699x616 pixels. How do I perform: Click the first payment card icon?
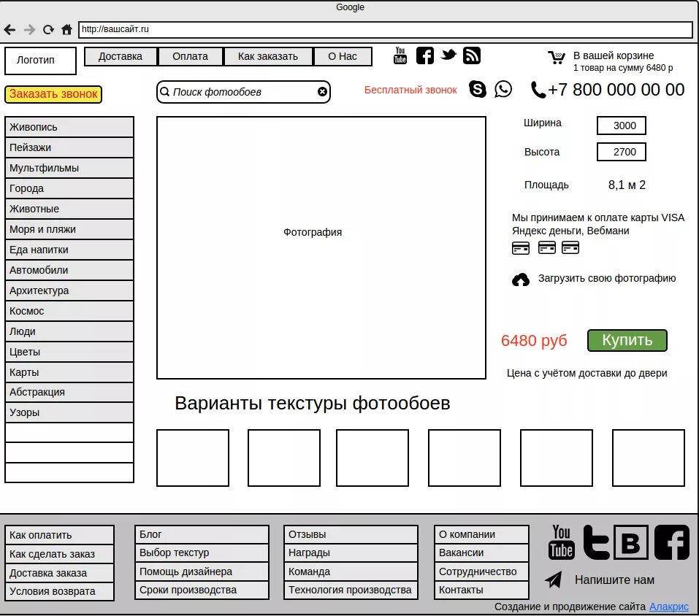pyautogui.click(x=521, y=247)
